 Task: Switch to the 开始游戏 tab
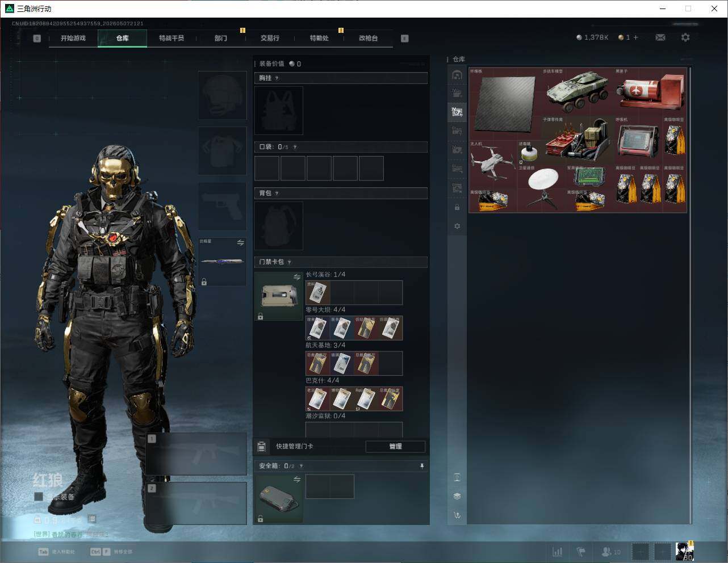click(x=73, y=38)
